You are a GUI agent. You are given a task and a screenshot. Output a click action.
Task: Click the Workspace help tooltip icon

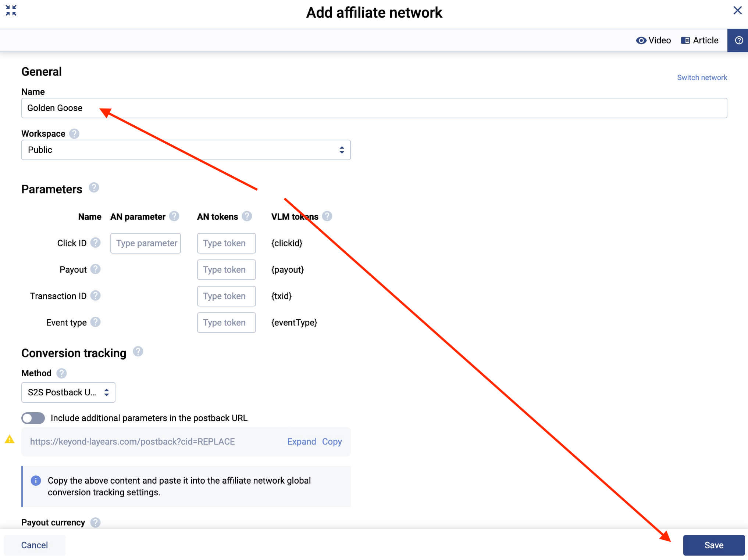74,134
